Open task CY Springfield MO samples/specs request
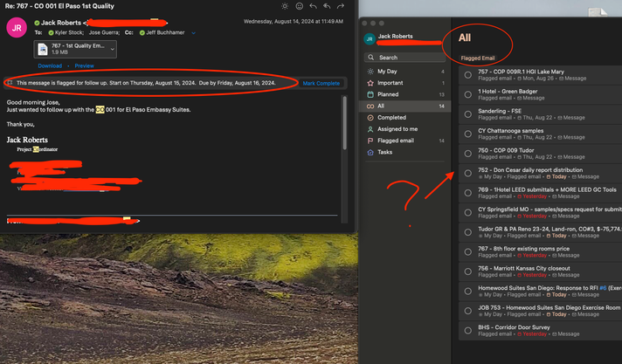Screen dimensions: 622x364 click(540, 212)
